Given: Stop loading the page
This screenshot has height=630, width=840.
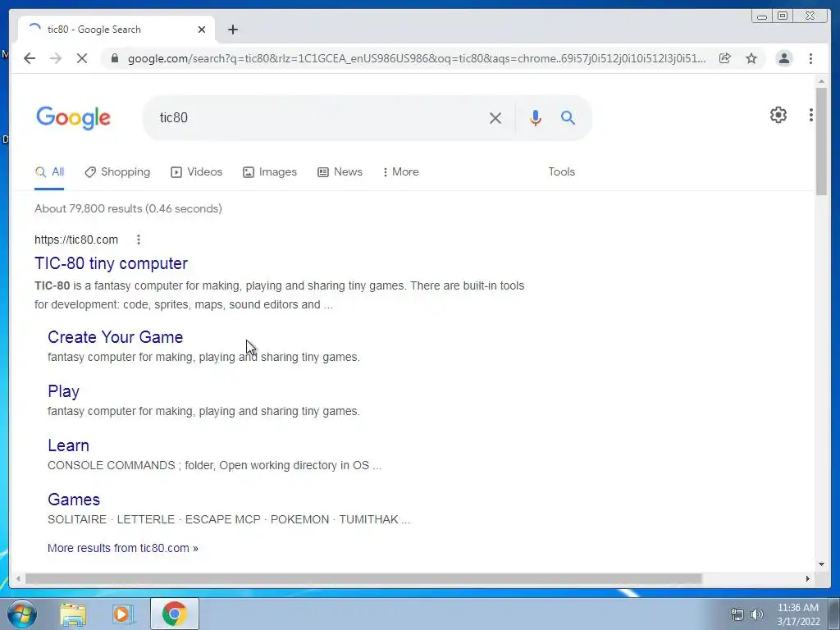Looking at the screenshot, I should 82,58.
